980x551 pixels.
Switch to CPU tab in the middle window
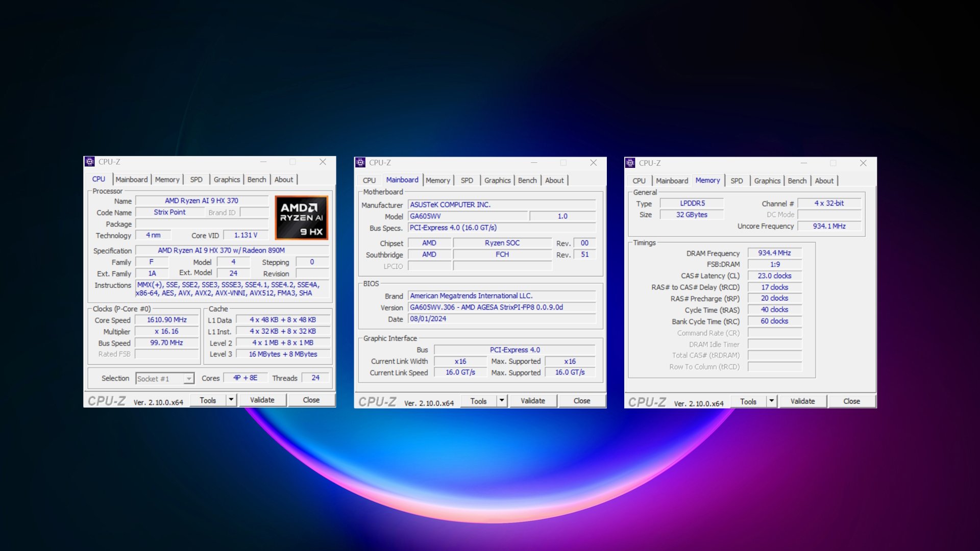point(369,181)
